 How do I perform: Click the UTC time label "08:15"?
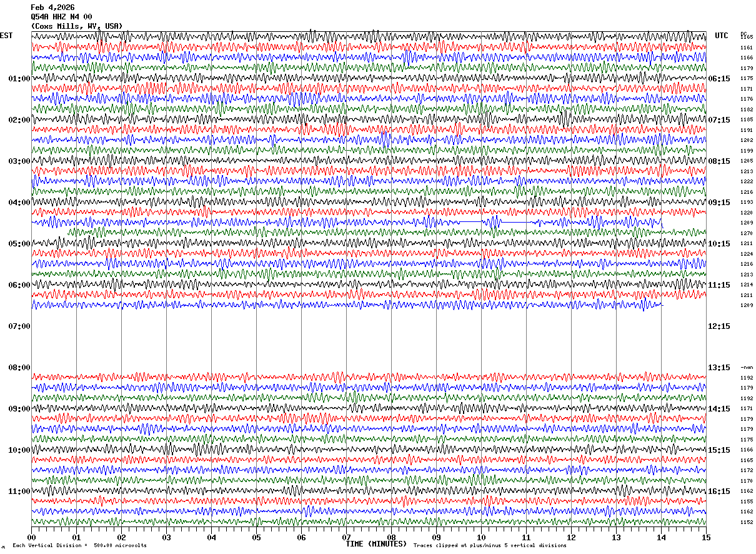[719, 161]
